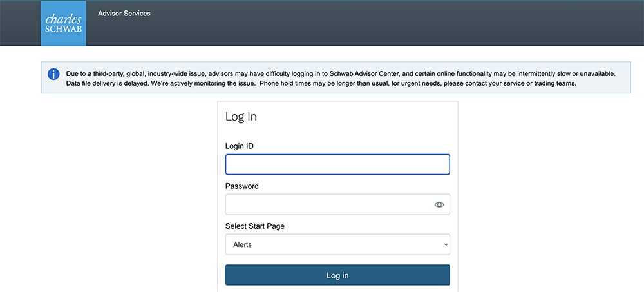Click the Login ID label
The image size is (644, 292).
click(240, 146)
